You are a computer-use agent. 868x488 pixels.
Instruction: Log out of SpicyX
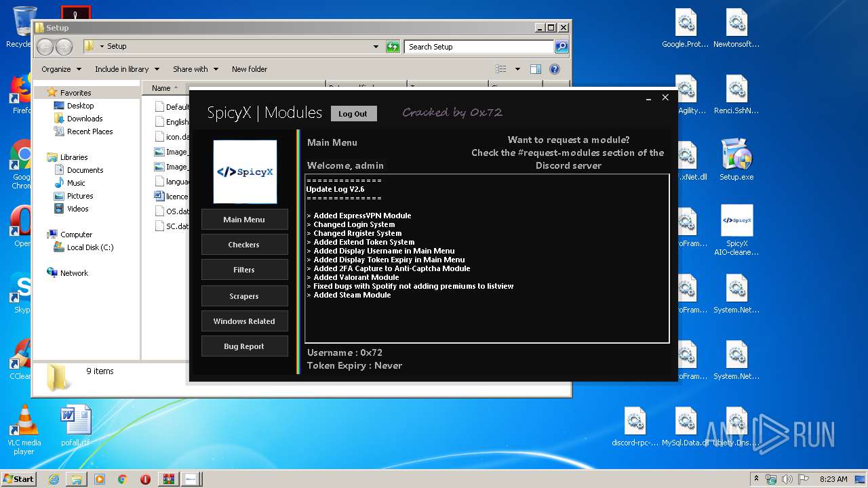pos(353,114)
